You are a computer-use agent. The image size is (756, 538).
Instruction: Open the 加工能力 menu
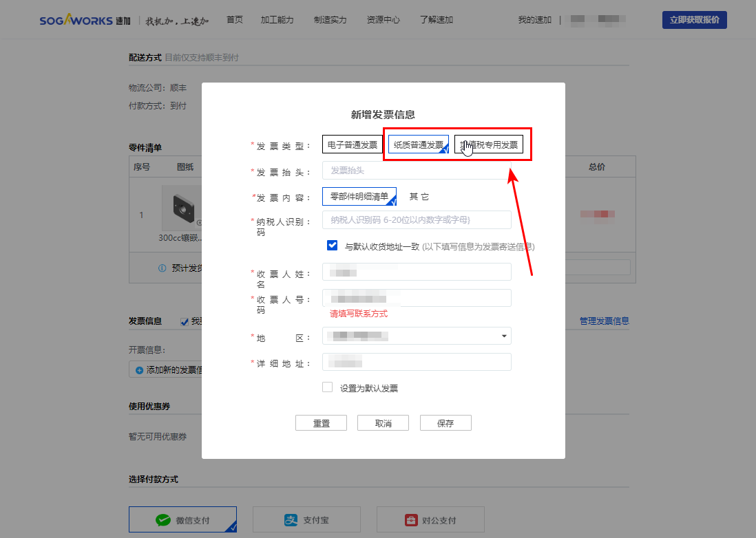point(278,20)
